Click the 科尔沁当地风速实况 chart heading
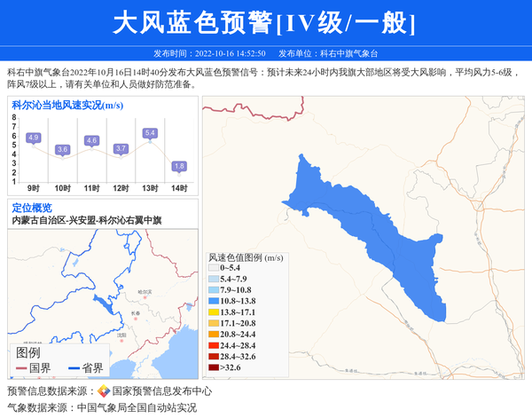532x418 pixels. (x=67, y=106)
